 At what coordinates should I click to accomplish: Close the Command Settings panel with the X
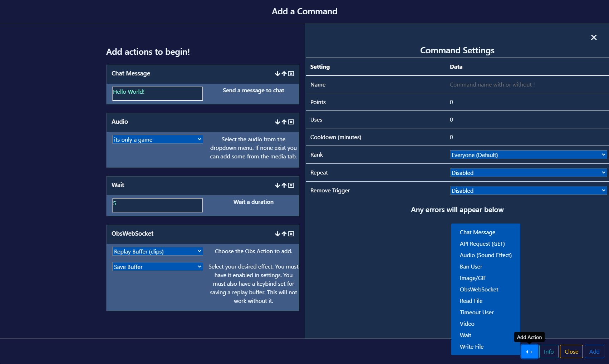[594, 37]
